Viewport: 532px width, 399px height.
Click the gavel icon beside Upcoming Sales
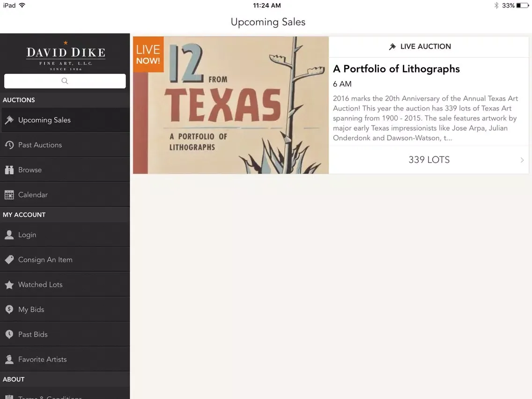click(9, 120)
